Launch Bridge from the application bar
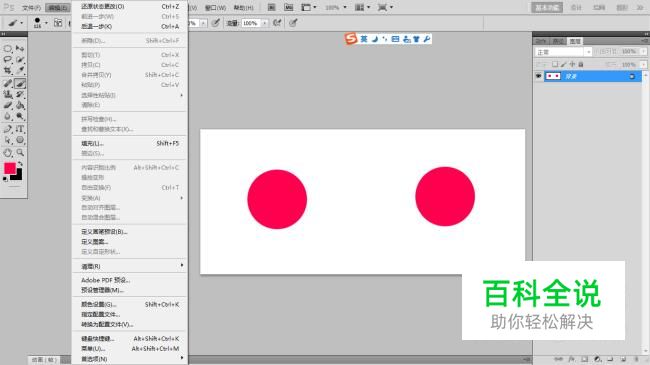650x365 pixels. (x=272, y=7)
